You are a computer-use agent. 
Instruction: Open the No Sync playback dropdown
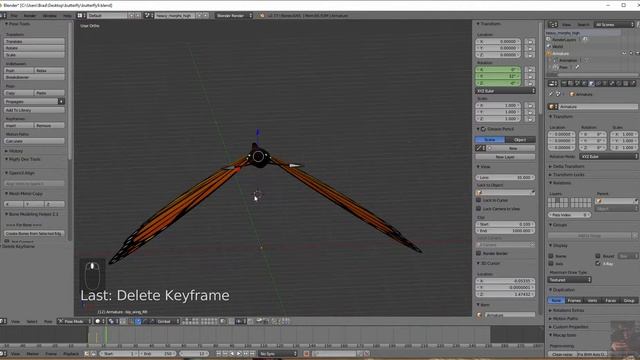pyautogui.click(x=278, y=353)
